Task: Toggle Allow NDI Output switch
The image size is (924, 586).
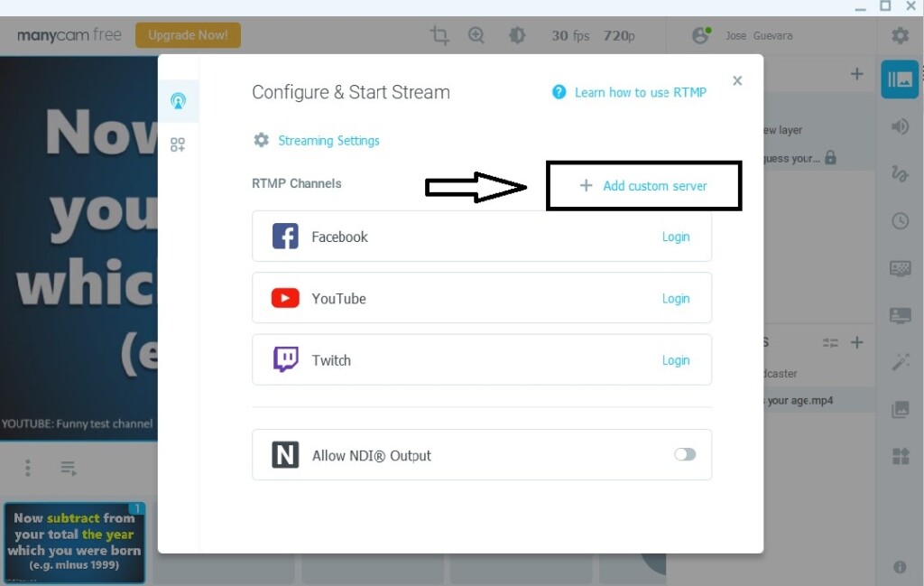Action: [x=685, y=454]
